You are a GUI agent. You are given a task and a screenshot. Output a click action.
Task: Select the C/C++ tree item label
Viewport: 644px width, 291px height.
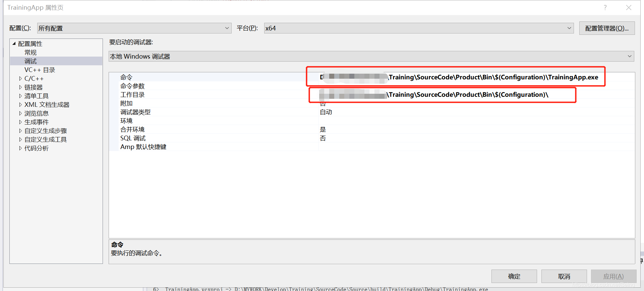(x=34, y=78)
